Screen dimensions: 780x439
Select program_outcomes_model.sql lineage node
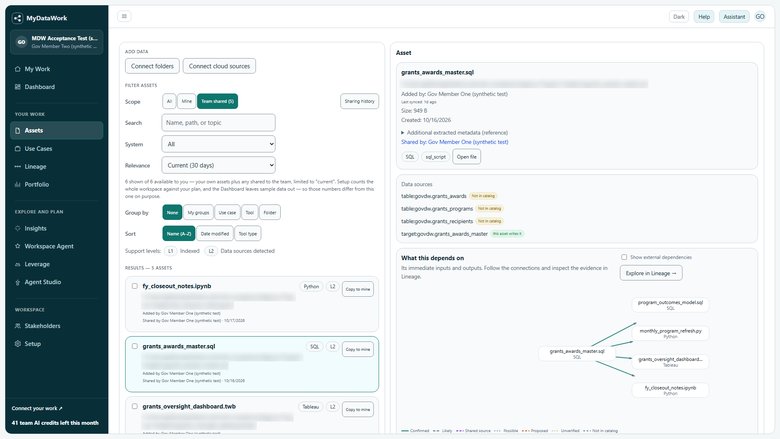(671, 305)
